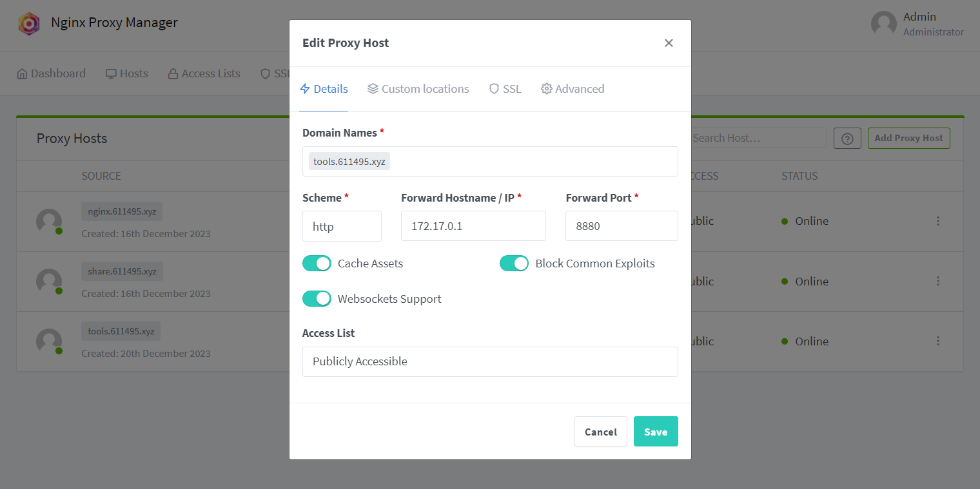The width and height of the screenshot is (980, 489).
Task: Open the three-dot menu for tools.611495.xyz row
Action: (938, 341)
